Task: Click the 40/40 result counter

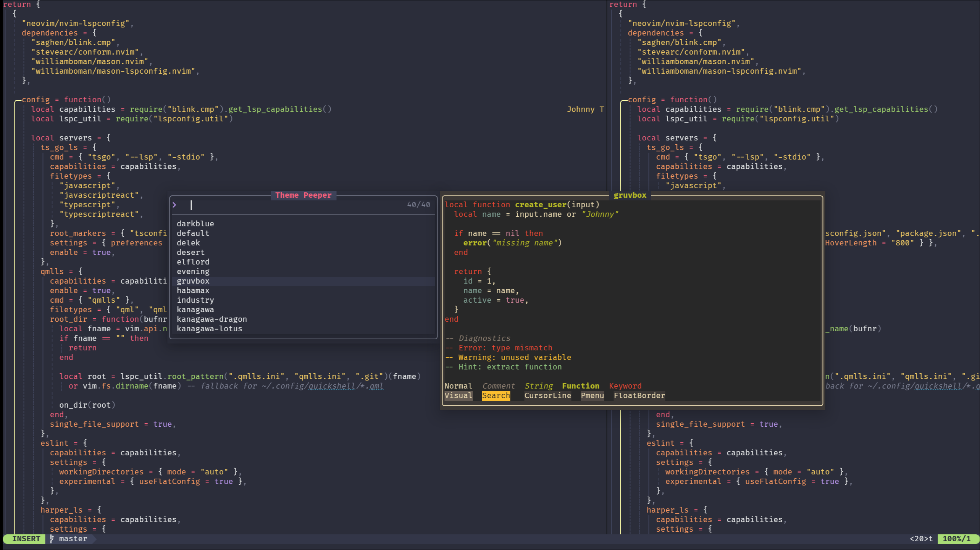Action: (x=418, y=205)
